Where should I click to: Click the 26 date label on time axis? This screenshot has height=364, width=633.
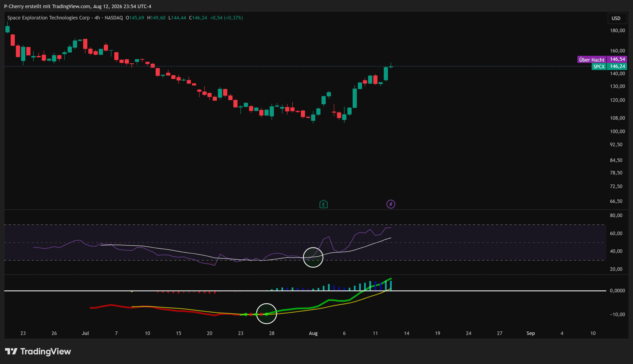coord(54,333)
